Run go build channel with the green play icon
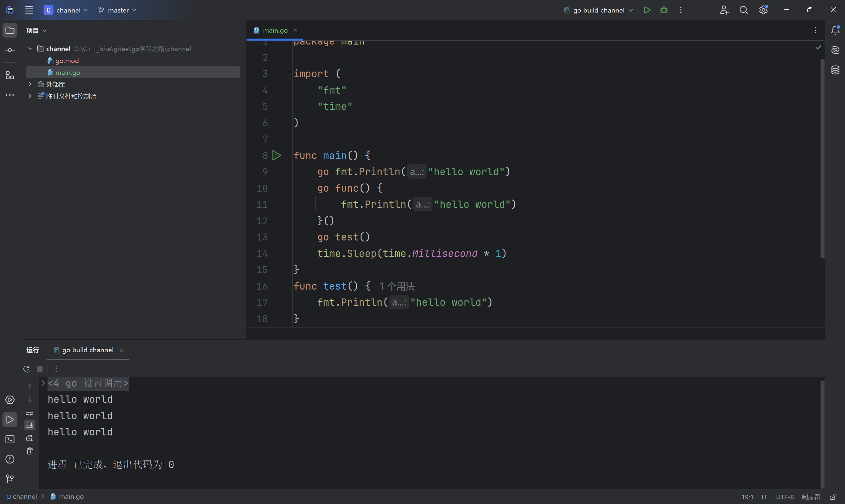This screenshot has height=504, width=845. 647,10
